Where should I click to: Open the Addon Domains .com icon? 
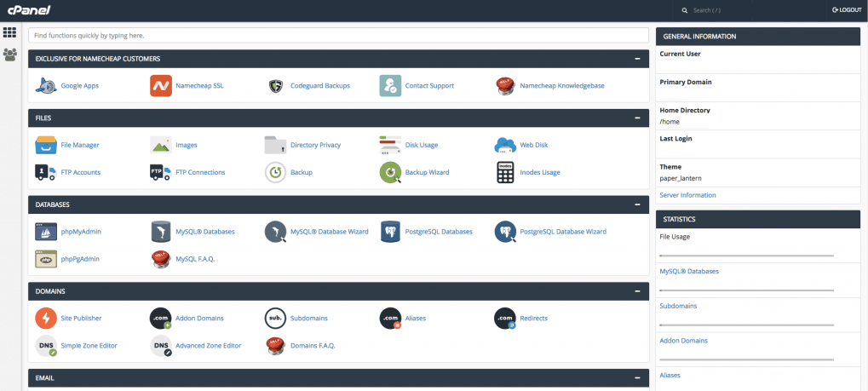click(x=160, y=319)
